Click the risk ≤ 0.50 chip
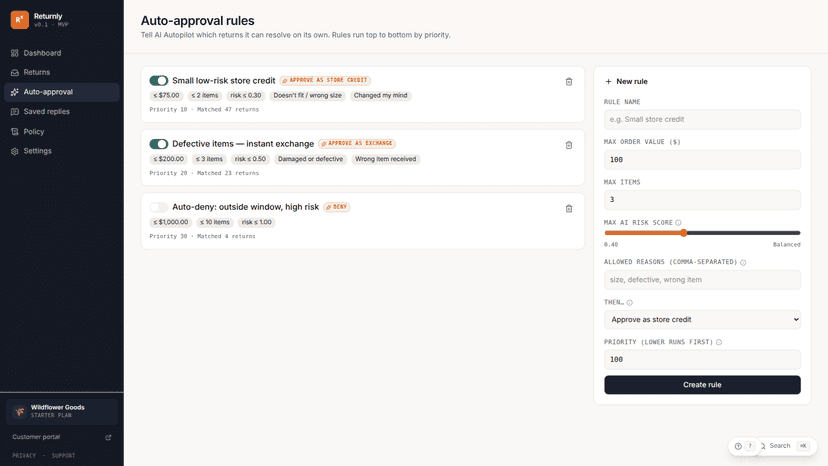The width and height of the screenshot is (828, 466). (250, 159)
